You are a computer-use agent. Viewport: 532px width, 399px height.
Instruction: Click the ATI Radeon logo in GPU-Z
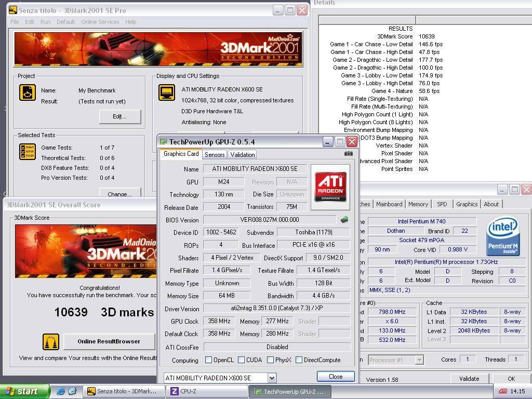tap(330, 187)
